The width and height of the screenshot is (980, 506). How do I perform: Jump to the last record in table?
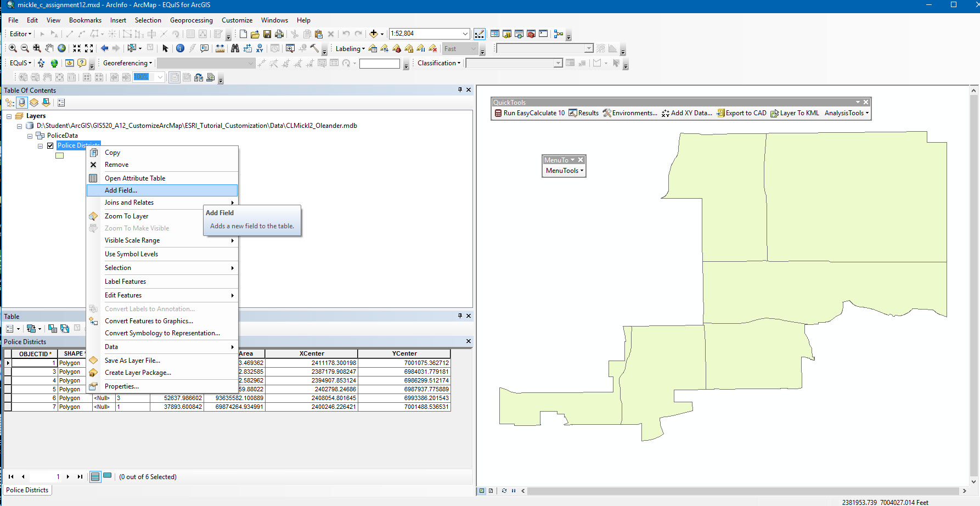(80, 476)
